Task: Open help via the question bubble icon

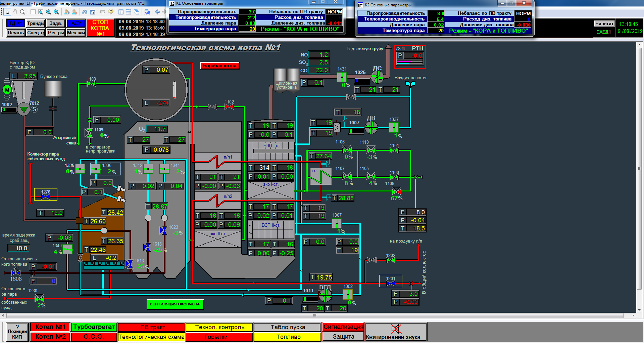Action: [x=111, y=12]
